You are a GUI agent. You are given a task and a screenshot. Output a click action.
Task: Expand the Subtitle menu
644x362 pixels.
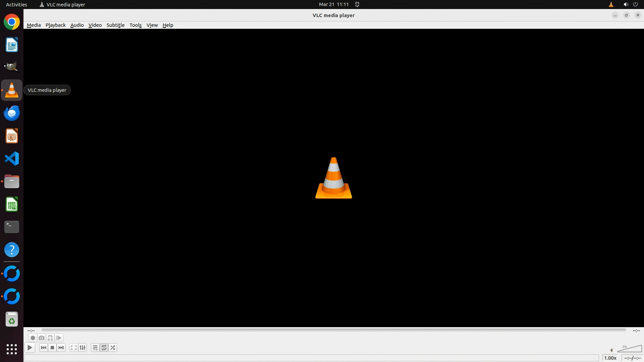(115, 25)
